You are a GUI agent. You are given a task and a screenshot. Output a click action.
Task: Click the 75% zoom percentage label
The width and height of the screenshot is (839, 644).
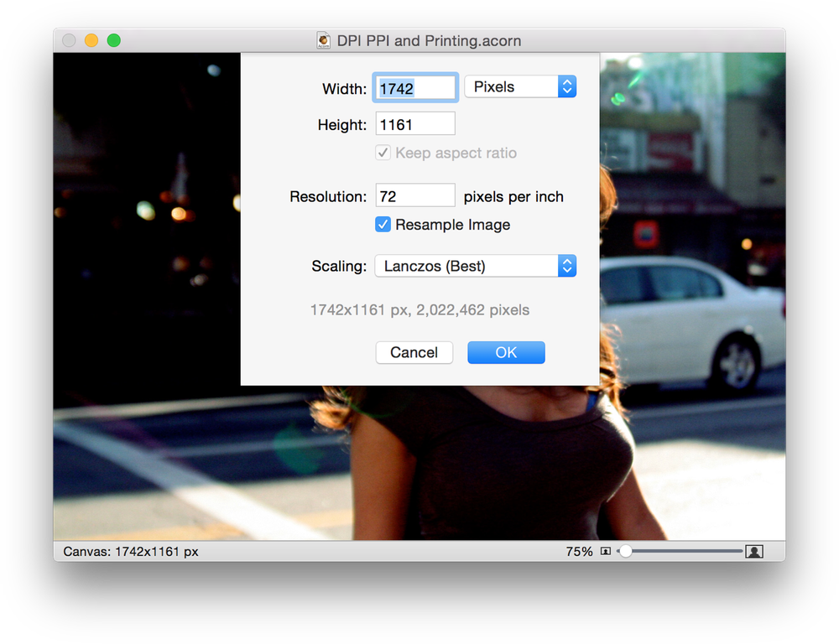click(x=579, y=552)
